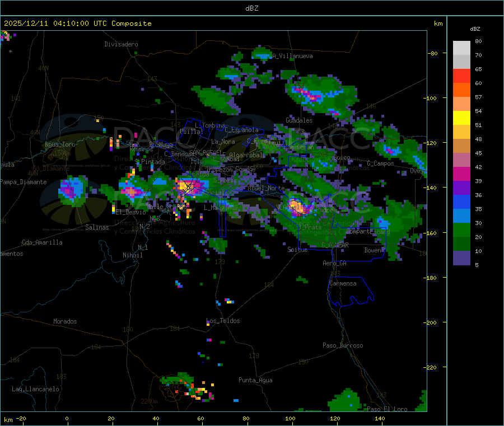The height and width of the screenshot is (426, 504).
Task: Select the legend value 48
Action: point(478,139)
